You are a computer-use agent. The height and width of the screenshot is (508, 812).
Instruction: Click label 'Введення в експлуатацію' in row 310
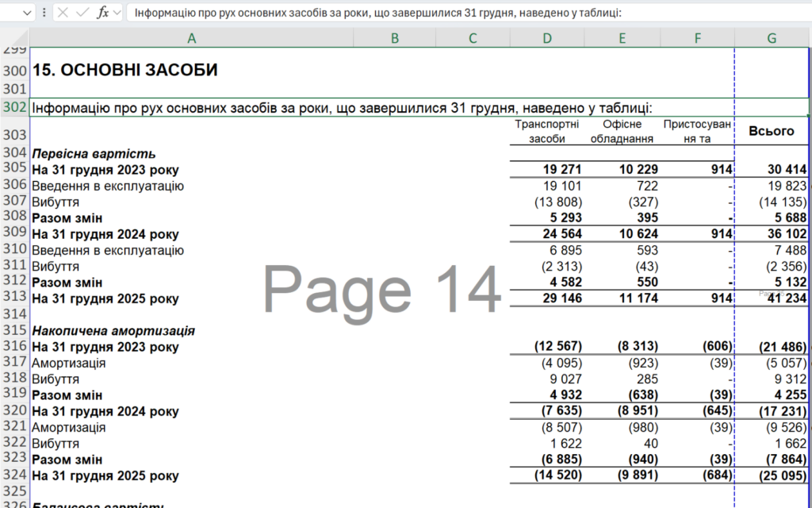tap(108, 250)
